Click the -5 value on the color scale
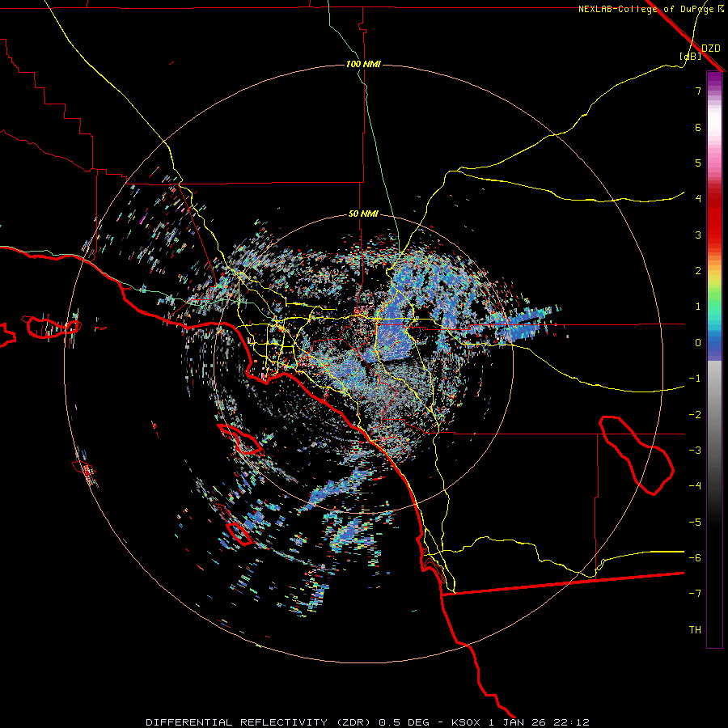 pos(695,523)
